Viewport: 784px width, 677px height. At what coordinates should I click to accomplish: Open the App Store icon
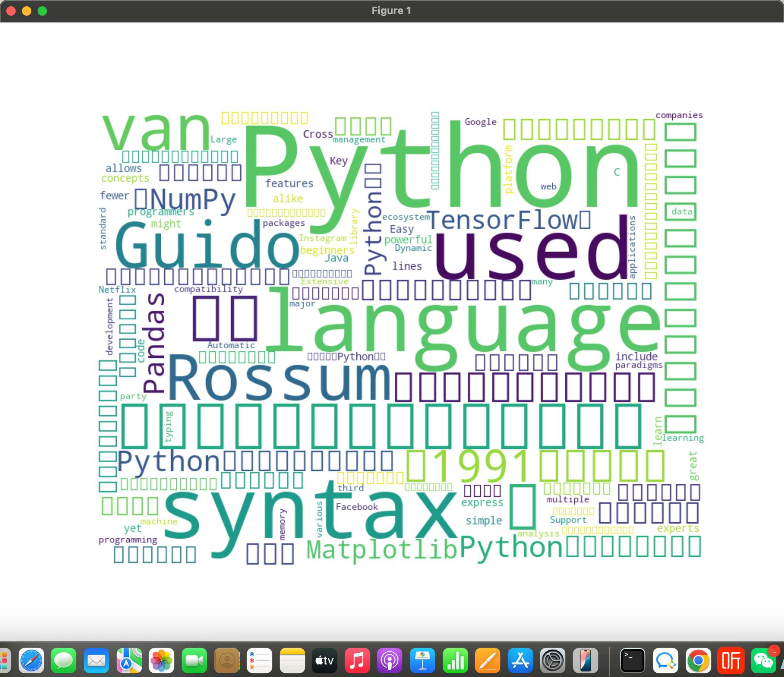520,660
